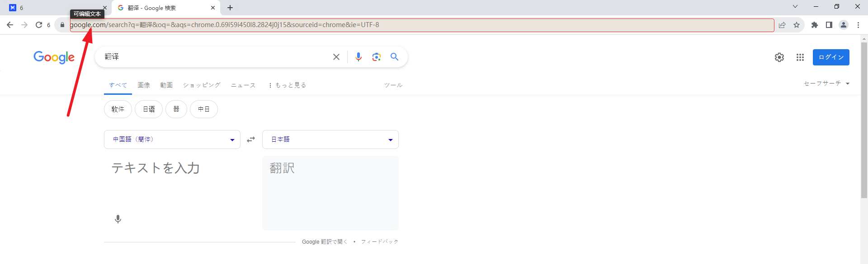The height and width of the screenshot is (264, 868).
Task: Open the セーフサーチ dropdown
Action: pos(827,83)
